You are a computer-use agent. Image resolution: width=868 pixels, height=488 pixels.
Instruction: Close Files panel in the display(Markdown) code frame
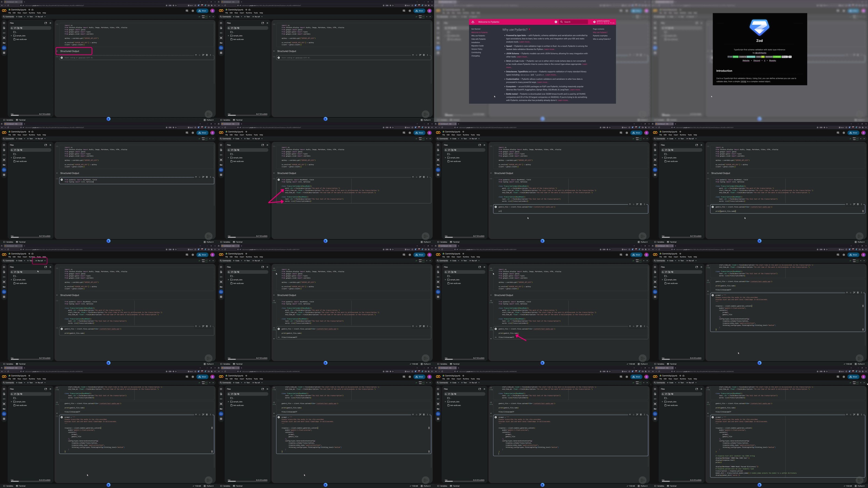click(x=701, y=389)
